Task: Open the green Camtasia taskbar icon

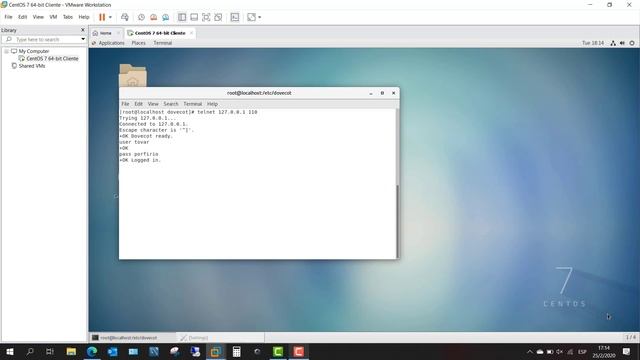Action: point(278,351)
